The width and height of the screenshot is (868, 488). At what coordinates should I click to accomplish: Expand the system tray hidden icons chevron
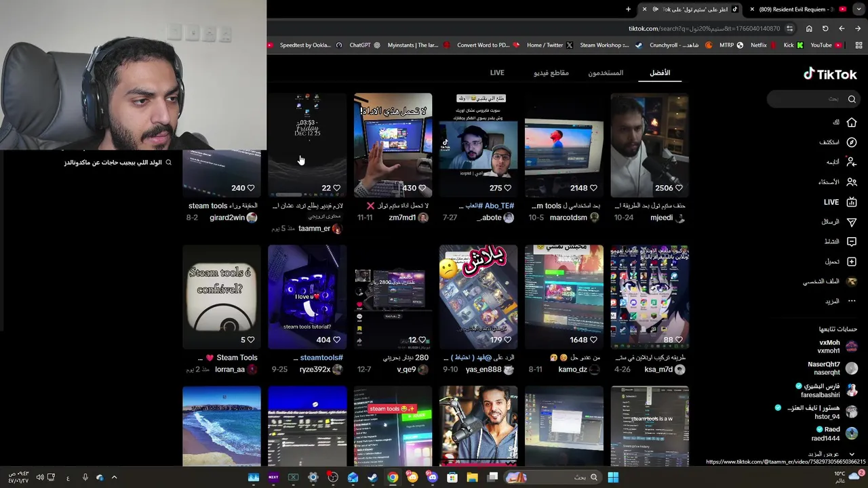114,477
